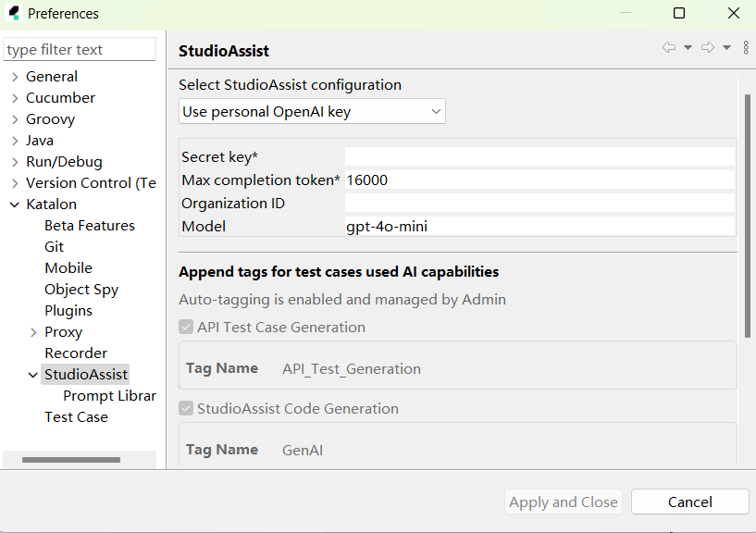
Task: Click the Model field showing gpt-4o-mini
Action: click(539, 227)
